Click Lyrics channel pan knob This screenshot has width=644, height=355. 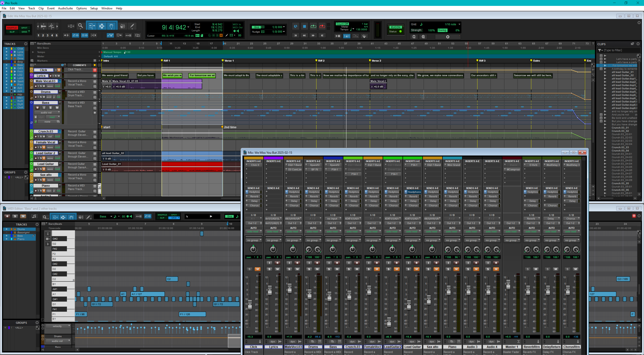click(273, 249)
